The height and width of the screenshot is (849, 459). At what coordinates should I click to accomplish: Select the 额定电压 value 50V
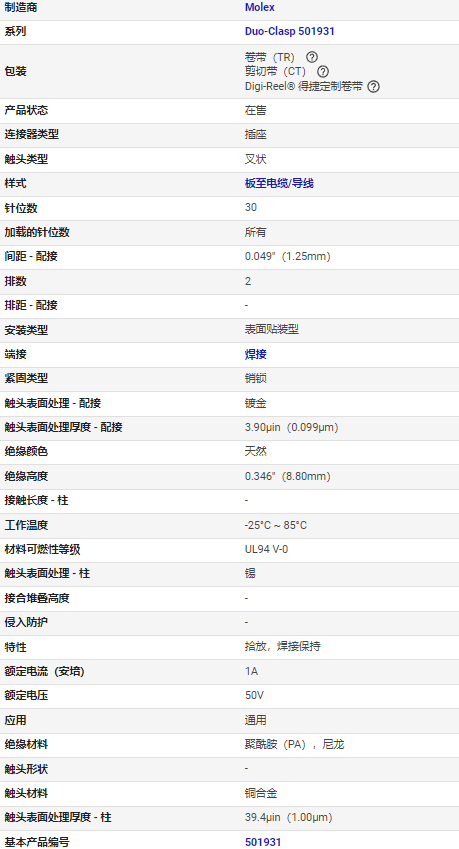point(254,695)
